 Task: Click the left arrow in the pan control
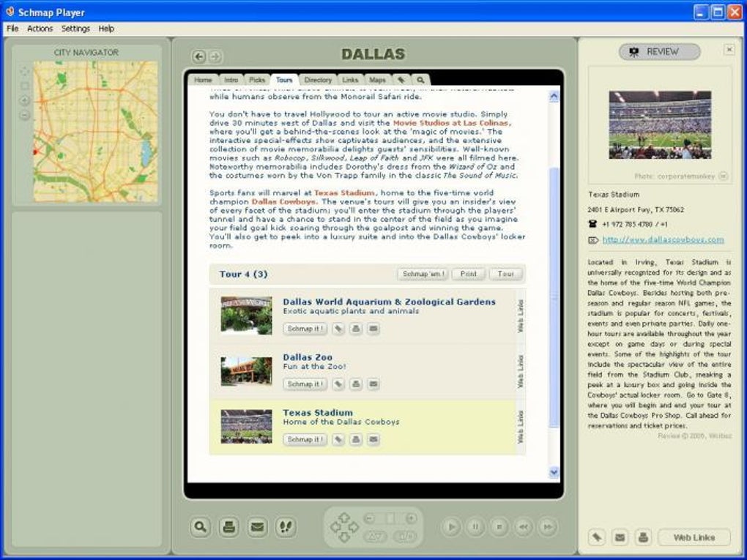(x=335, y=527)
